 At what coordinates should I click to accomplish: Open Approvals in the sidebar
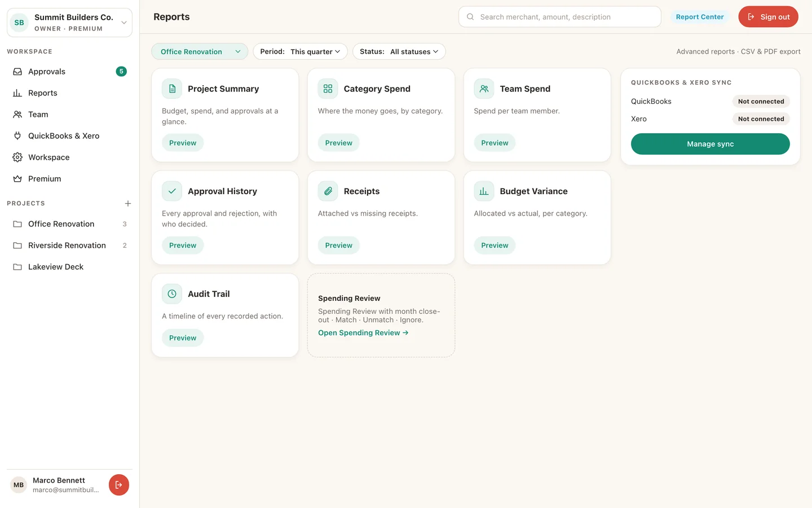point(69,72)
